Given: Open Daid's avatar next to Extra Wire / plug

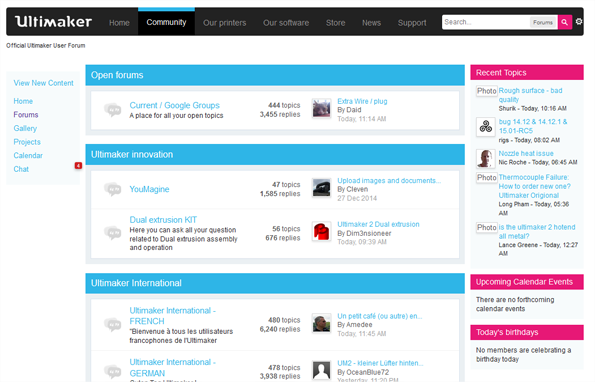Looking at the screenshot, I should [x=321, y=108].
